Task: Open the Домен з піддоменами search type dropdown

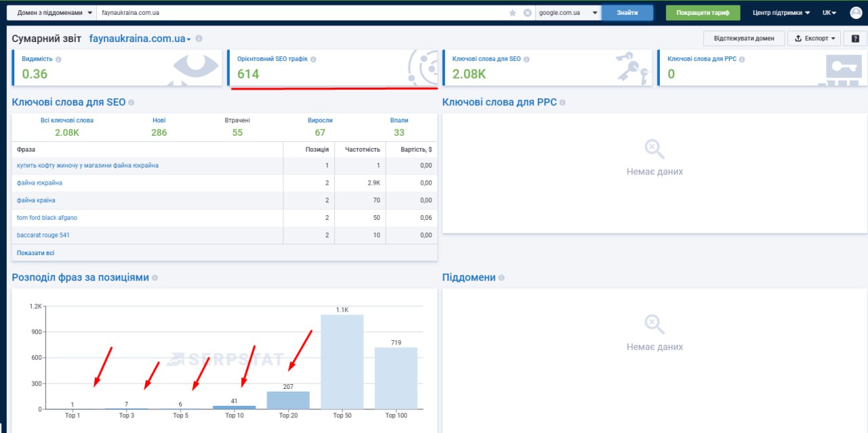Action: tap(51, 13)
